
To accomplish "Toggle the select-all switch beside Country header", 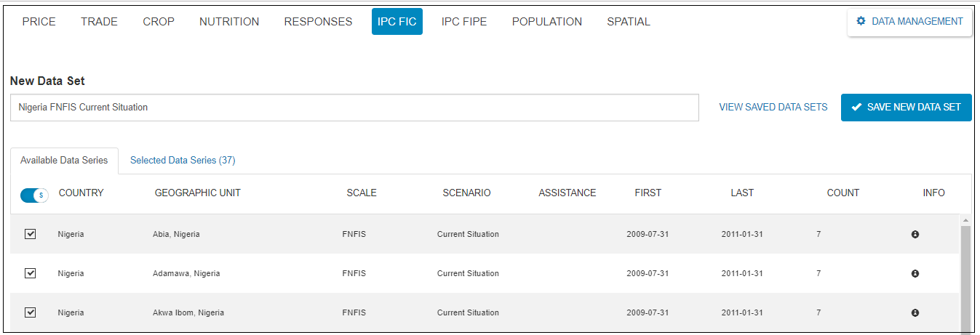I will 33,195.
